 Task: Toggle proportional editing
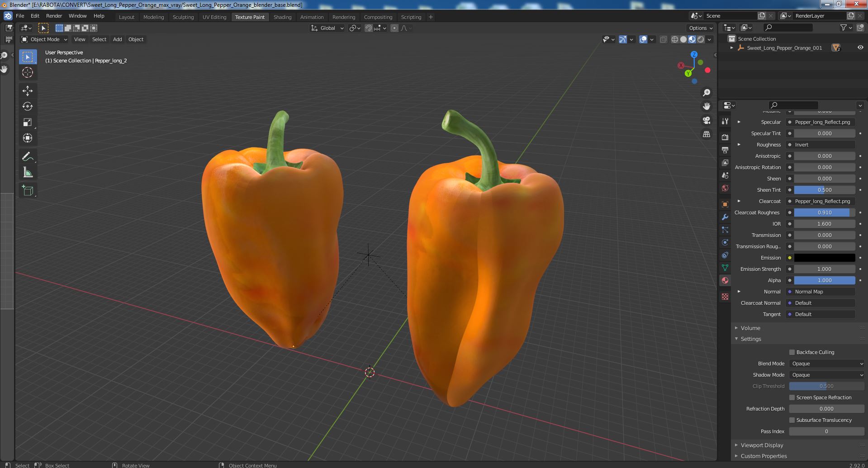[x=394, y=28]
